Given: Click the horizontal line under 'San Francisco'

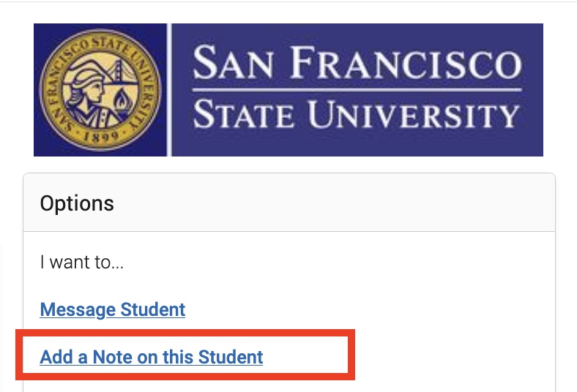Looking at the screenshot, I should 357,90.
